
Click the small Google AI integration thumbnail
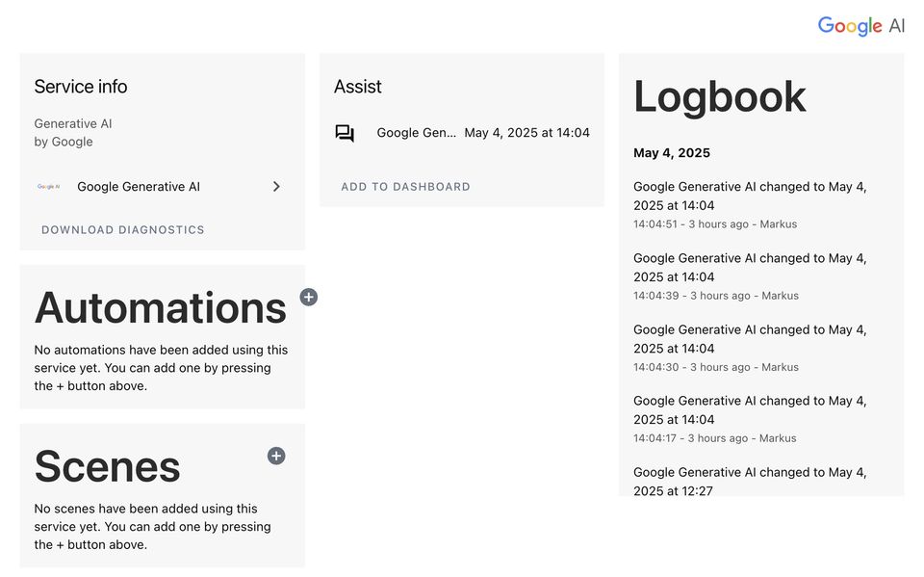tap(49, 187)
